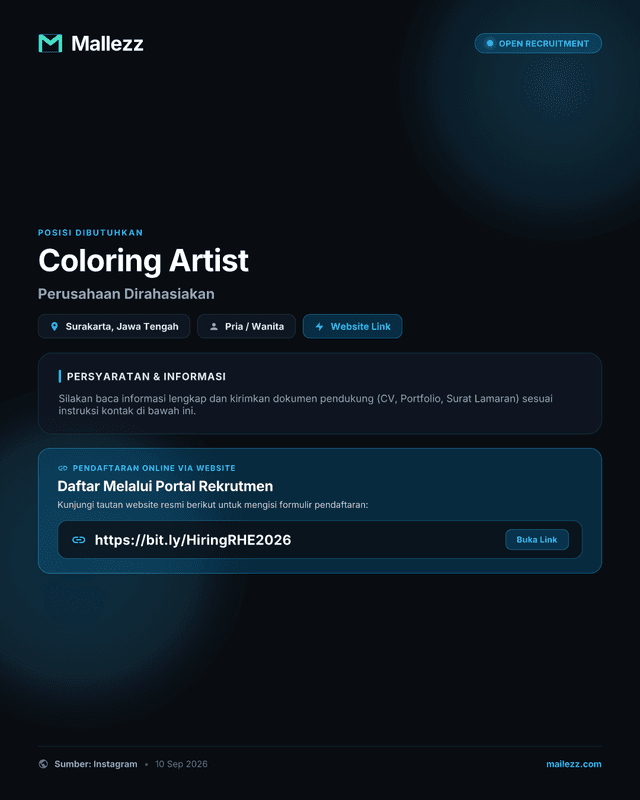Click the person icon beside Pria / Wanita
This screenshot has height=800, width=640.
214,327
